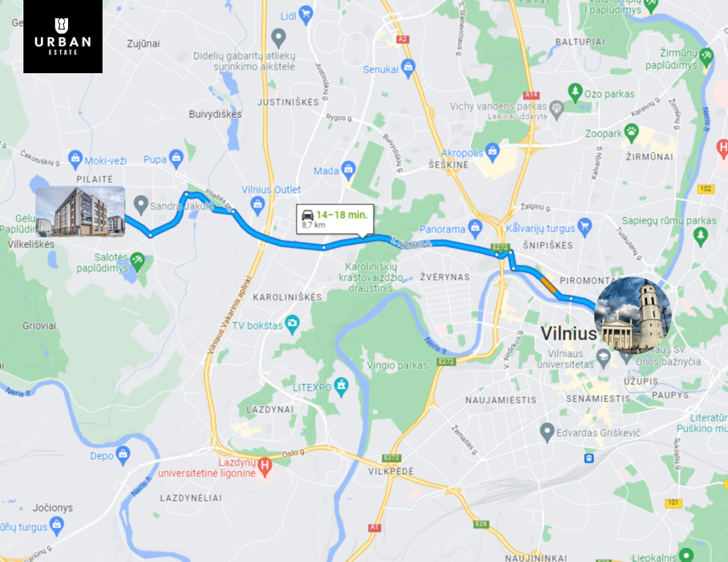Click the Salotės paplūdimys beach icon
Screen dimensions: 728x562
tap(137, 261)
